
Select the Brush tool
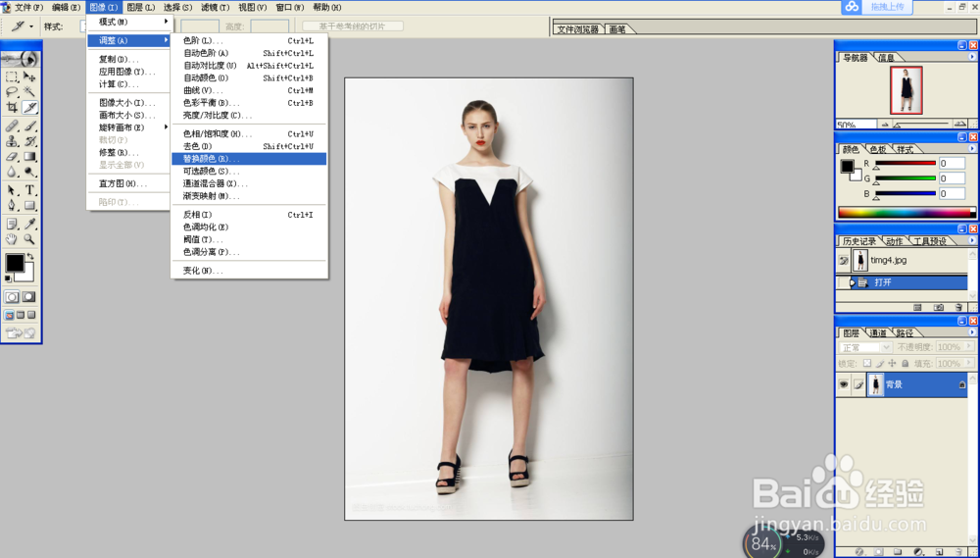point(29,126)
